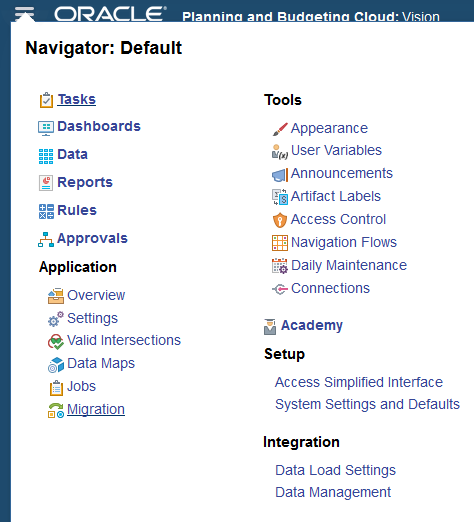Image resolution: width=474 pixels, height=522 pixels.
Task: Open Connections under Tools
Action: pyautogui.click(x=330, y=288)
